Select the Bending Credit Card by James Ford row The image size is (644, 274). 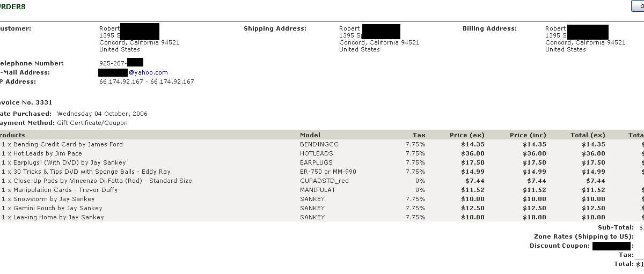click(322, 144)
